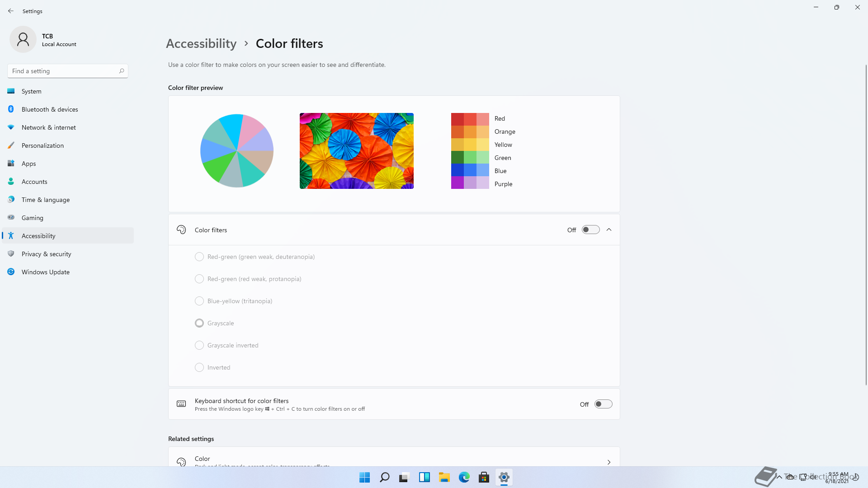Go to System settings
The height and width of the screenshot is (488, 868).
(x=68, y=91)
